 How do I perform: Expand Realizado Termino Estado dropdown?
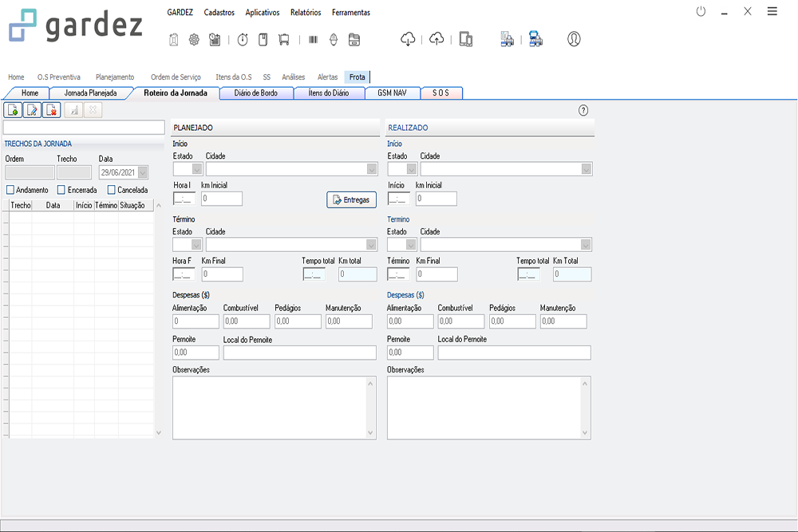[411, 245]
